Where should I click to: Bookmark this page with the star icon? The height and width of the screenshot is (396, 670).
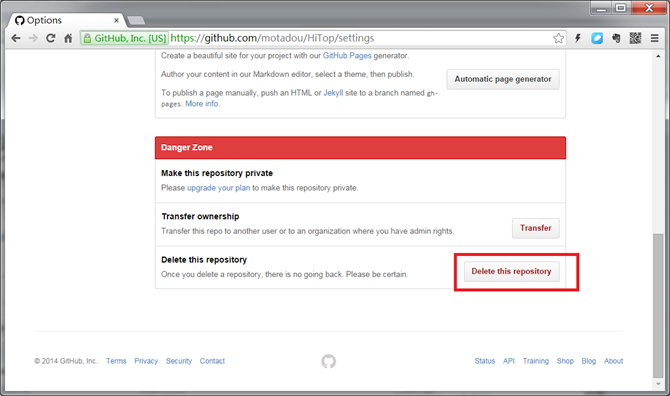click(558, 38)
